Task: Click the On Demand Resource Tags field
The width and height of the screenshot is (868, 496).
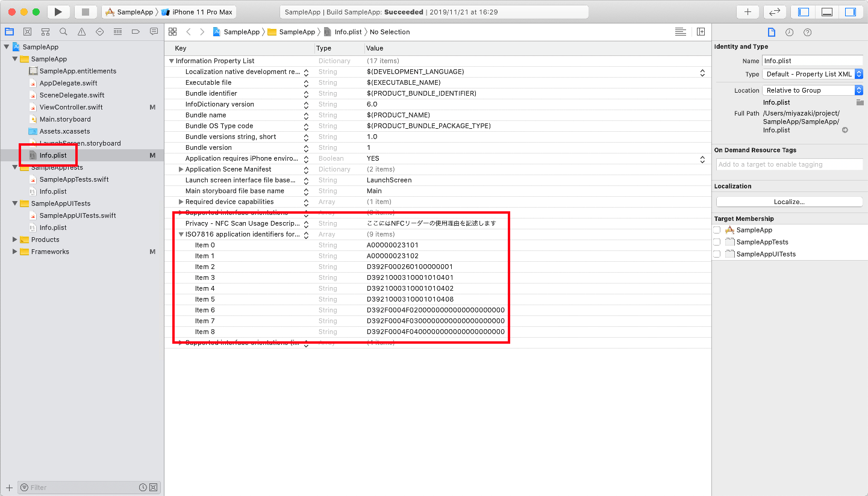Action: [789, 164]
